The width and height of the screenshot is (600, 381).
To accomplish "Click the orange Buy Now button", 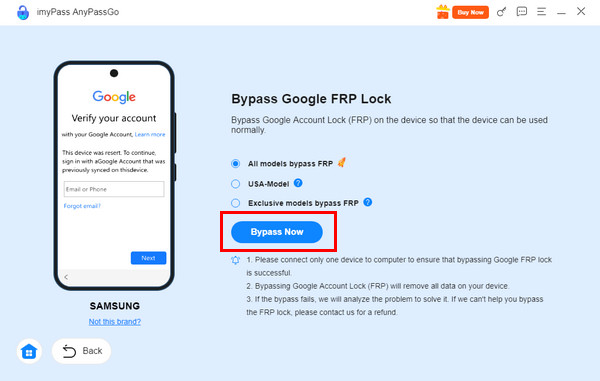I will pyautogui.click(x=470, y=12).
